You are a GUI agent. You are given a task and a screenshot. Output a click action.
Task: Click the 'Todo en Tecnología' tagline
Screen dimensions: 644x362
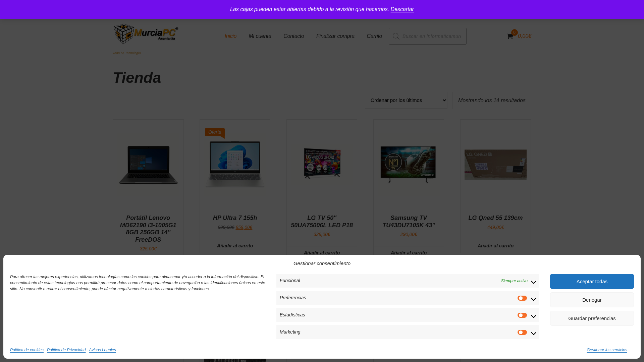click(x=127, y=53)
